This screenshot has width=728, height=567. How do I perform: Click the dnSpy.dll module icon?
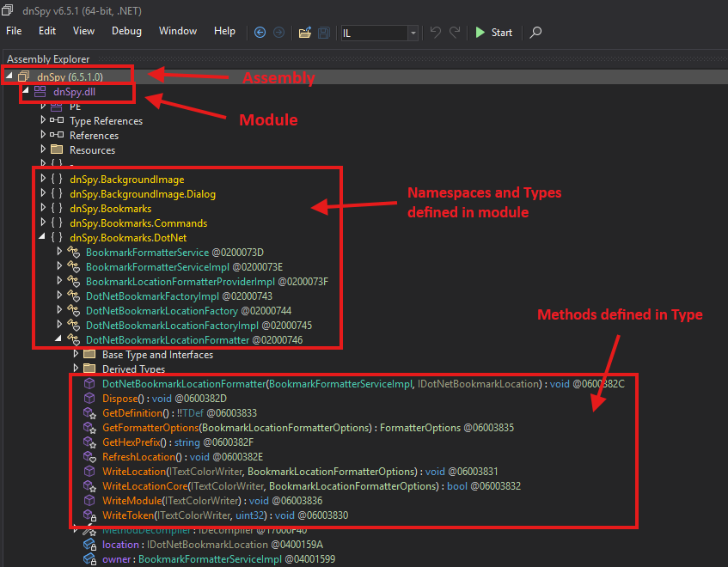coord(40,92)
